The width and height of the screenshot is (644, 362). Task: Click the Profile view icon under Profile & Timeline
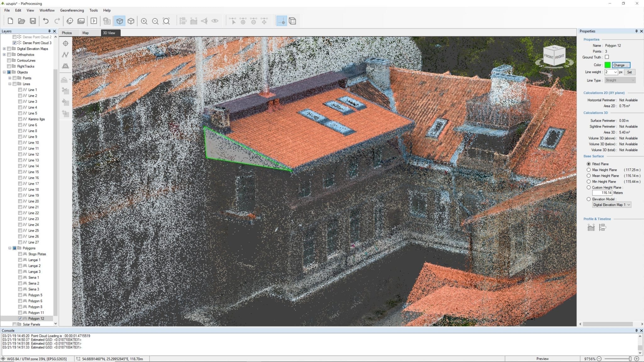591,228
